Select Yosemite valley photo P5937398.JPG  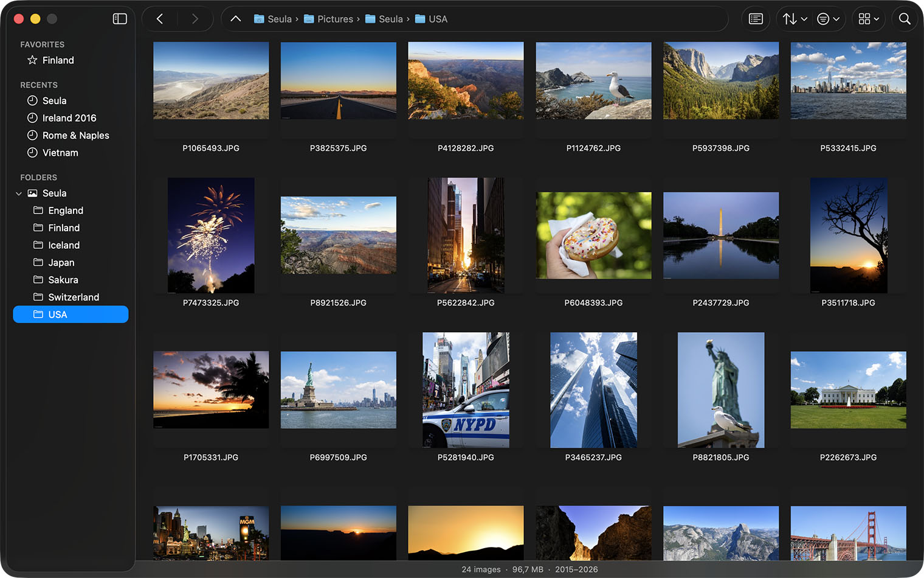(x=721, y=80)
